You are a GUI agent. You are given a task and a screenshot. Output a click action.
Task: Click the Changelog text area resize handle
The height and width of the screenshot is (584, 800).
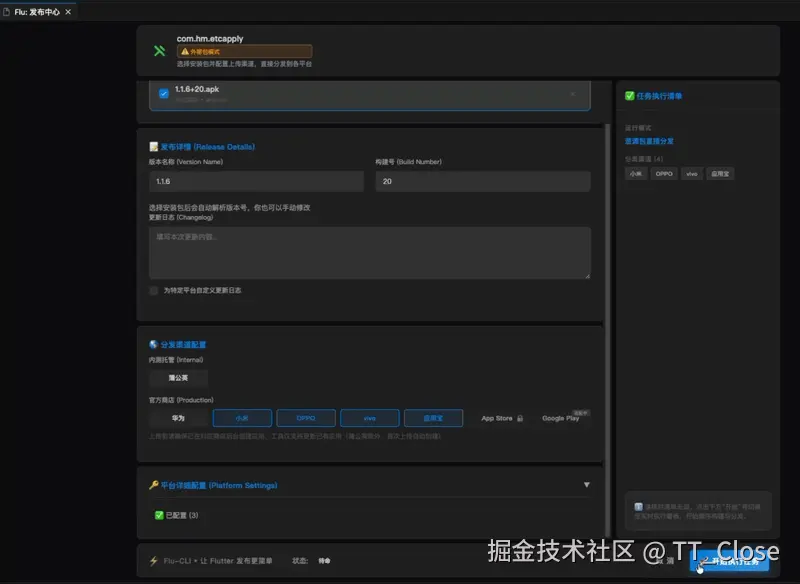[587, 275]
